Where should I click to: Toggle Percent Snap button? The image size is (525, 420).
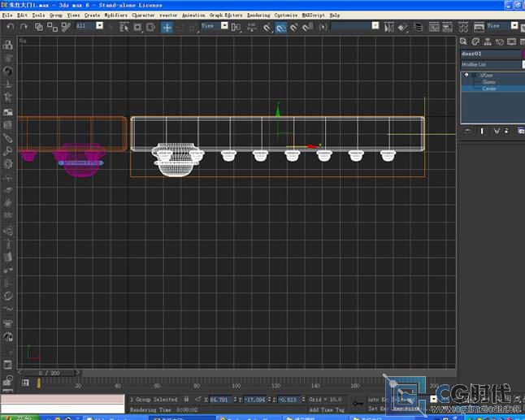293,28
